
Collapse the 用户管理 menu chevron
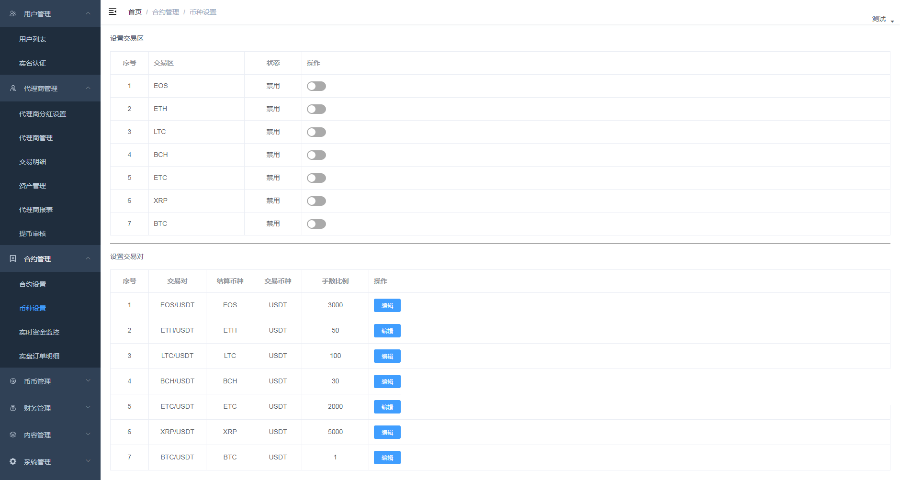88,13
